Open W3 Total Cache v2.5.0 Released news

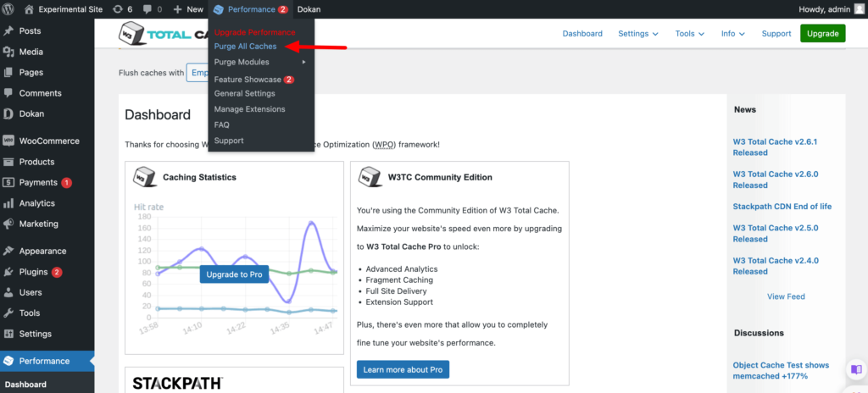[776, 233]
